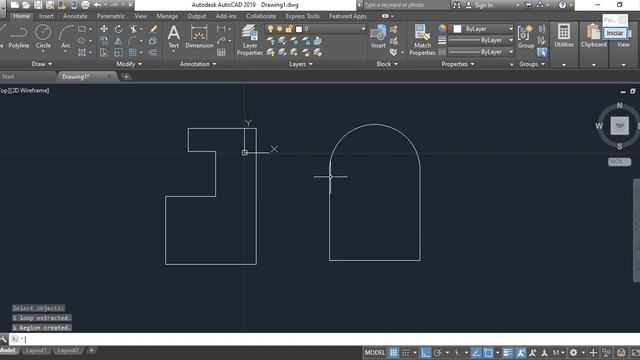Select the Trim tool

pyautogui.click(x=133, y=29)
